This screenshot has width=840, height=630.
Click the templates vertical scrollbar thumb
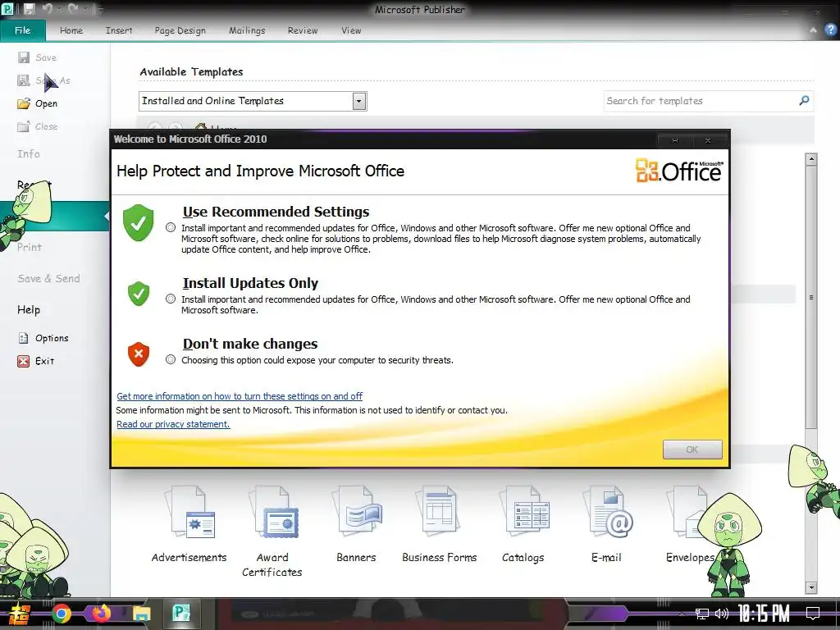click(811, 297)
